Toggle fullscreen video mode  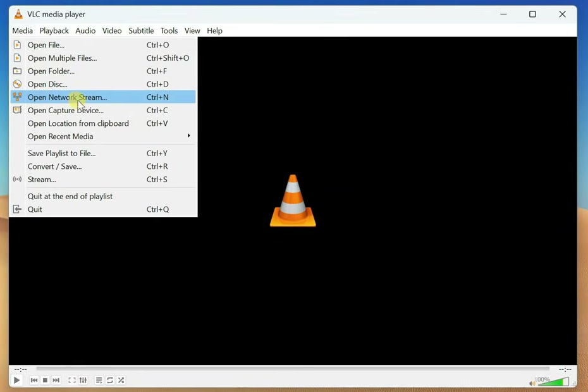(x=72, y=381)
